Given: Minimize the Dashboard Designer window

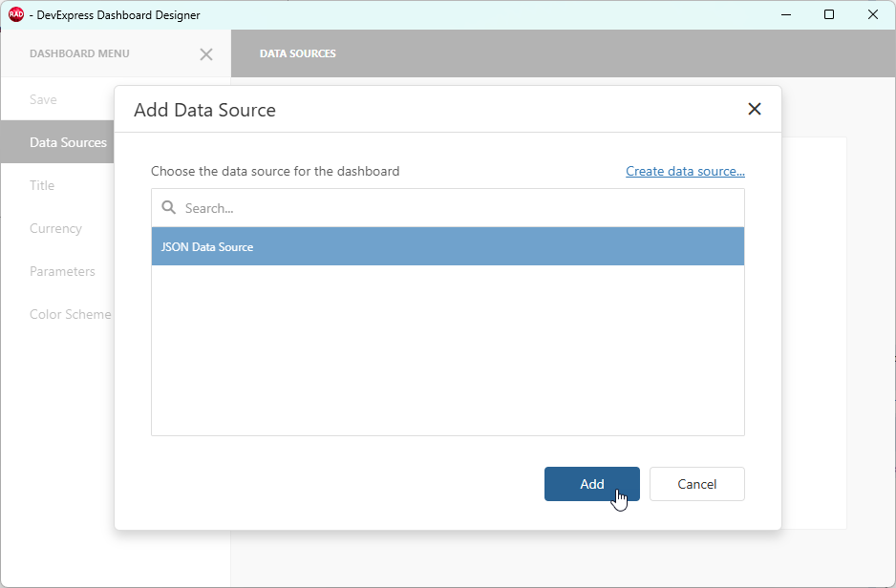Looking at the screenshot, I should point(785,14).
